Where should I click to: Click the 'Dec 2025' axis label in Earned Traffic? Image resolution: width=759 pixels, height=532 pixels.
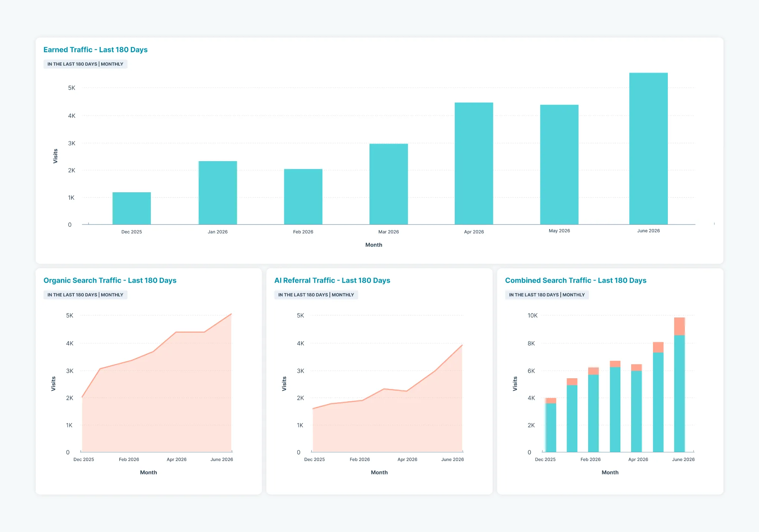click(132, 232)
